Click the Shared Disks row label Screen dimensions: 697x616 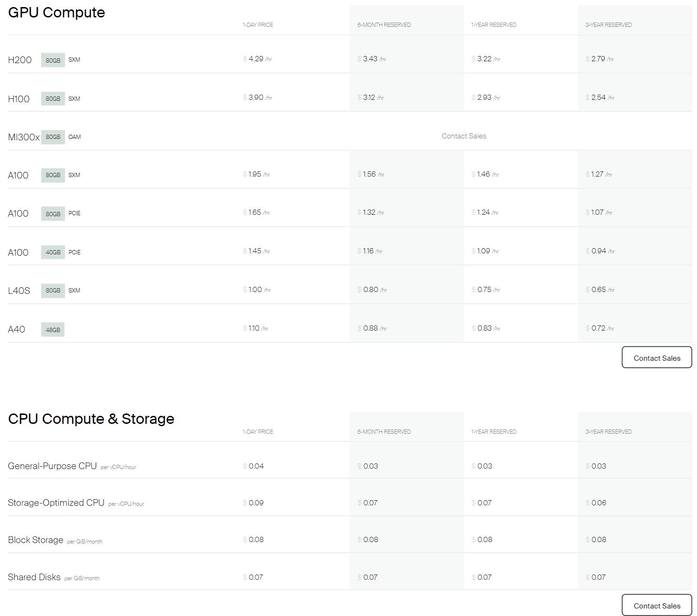[x=34, y=577]
